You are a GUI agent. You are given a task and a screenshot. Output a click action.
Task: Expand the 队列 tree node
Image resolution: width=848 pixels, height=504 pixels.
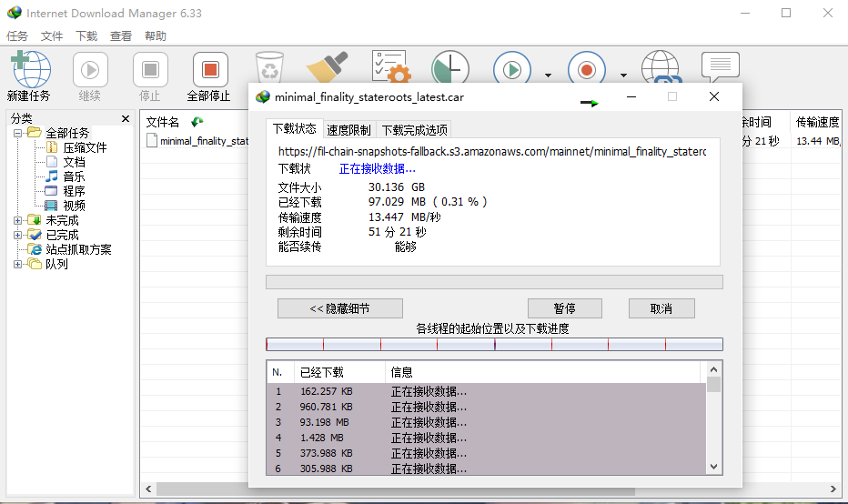[x=18, y=264]
